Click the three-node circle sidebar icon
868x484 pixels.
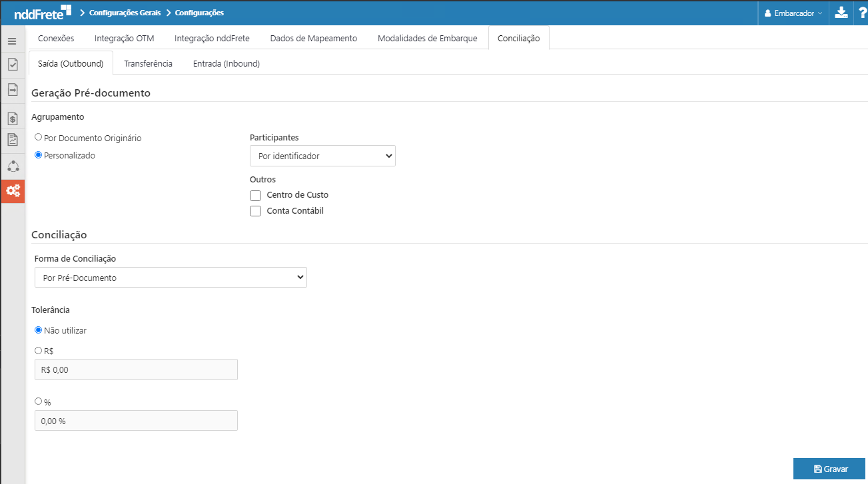(13, 166)
